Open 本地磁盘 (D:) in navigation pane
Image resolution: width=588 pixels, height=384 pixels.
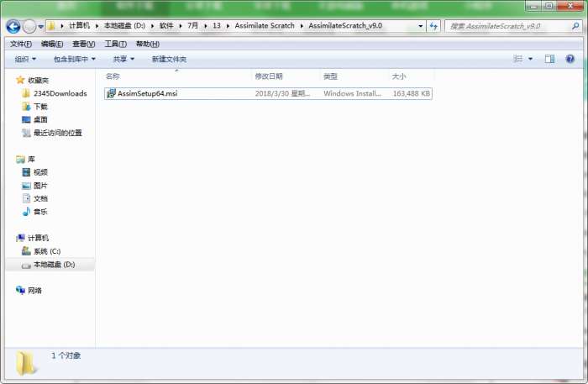click(x=54, y=265)
